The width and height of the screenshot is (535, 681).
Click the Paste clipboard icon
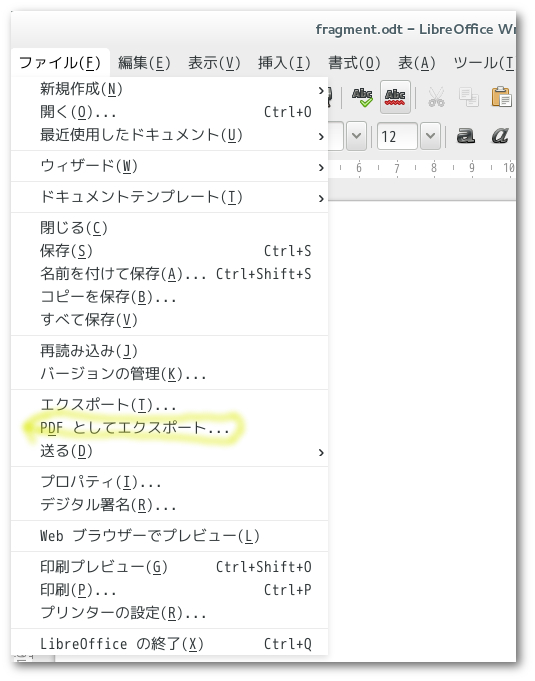coord(502,97)
